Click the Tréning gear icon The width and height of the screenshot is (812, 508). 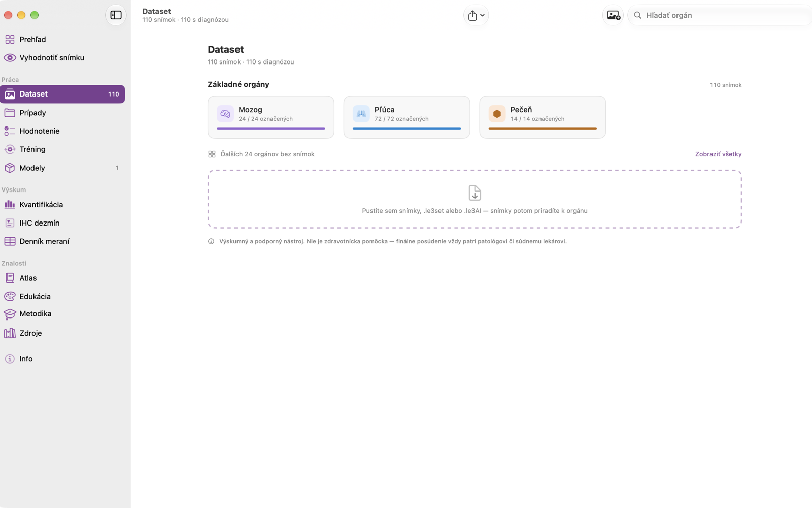tap(10, 149)
